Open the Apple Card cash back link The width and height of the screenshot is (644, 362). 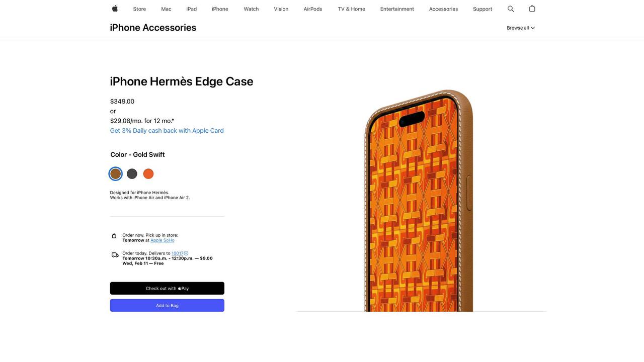[167, 131]
